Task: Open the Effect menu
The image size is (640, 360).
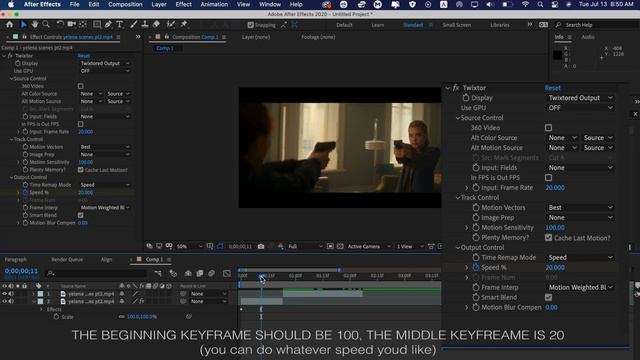Action: pos(183,4)
